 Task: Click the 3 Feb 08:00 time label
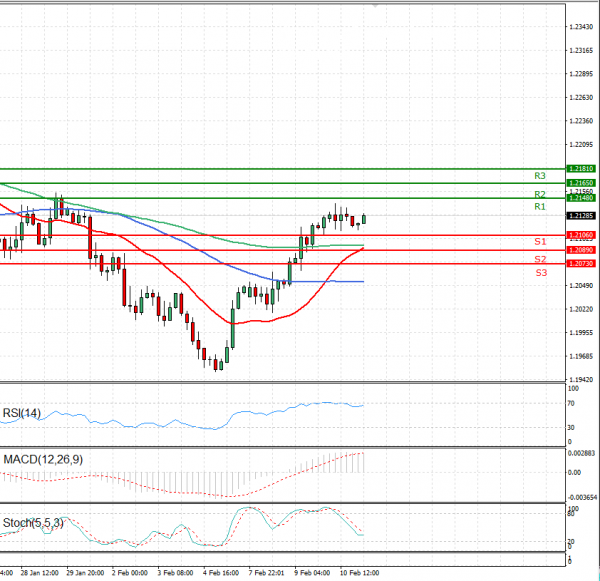coord(175,573)
